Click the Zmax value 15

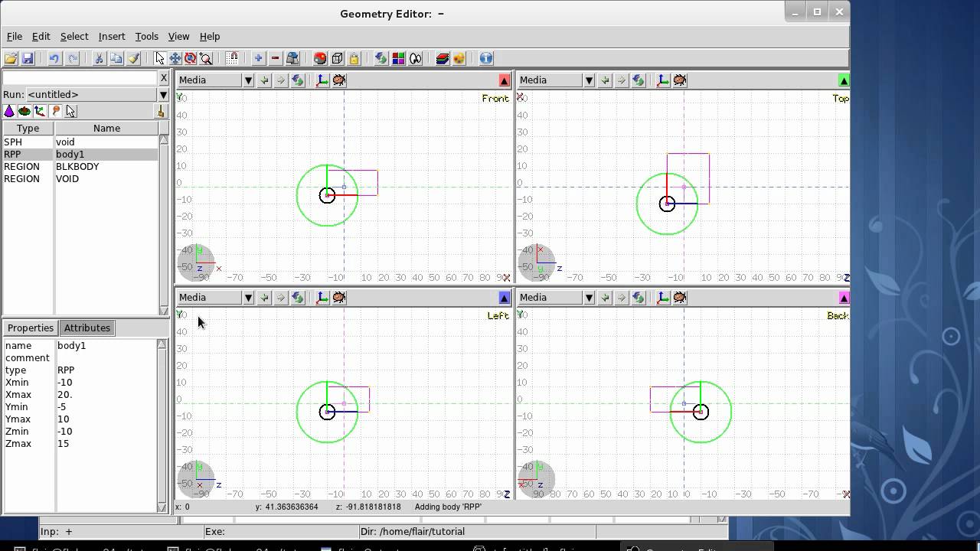pyautogui.click(x=64, y=443)
